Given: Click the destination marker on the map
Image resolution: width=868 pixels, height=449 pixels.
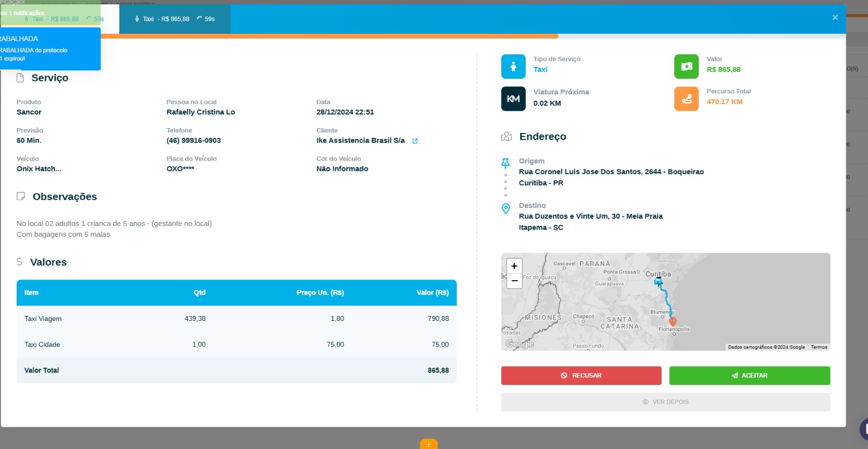Looking at the screenshot, I should click(x=673, y=321).
